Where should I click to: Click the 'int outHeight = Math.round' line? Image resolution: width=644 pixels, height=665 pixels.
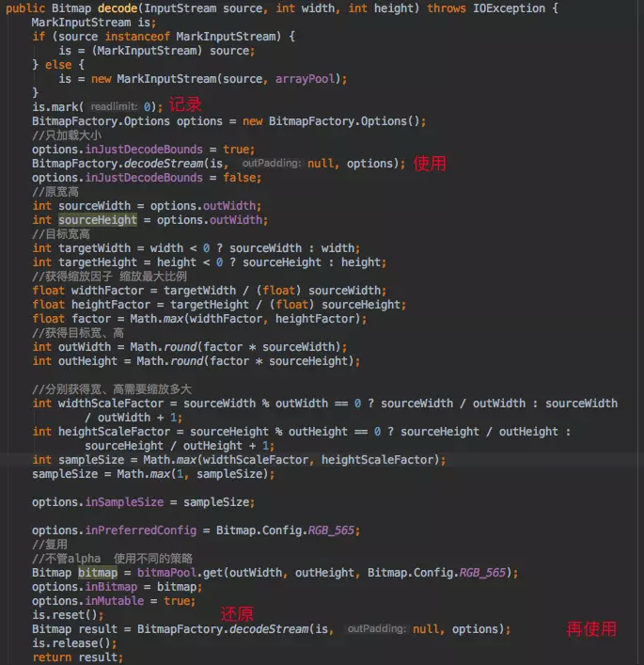[x=196, y=361]
